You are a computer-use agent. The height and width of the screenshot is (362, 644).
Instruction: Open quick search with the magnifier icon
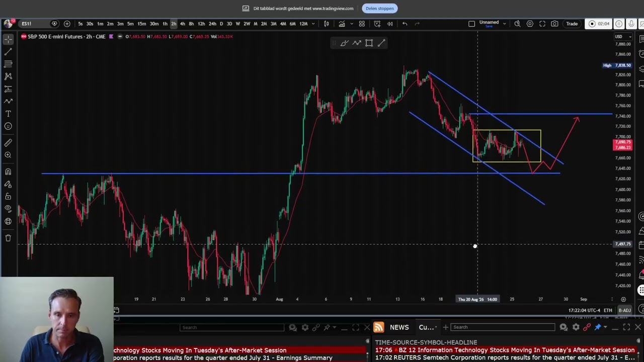pyautogui.click(x=517, y=24)
